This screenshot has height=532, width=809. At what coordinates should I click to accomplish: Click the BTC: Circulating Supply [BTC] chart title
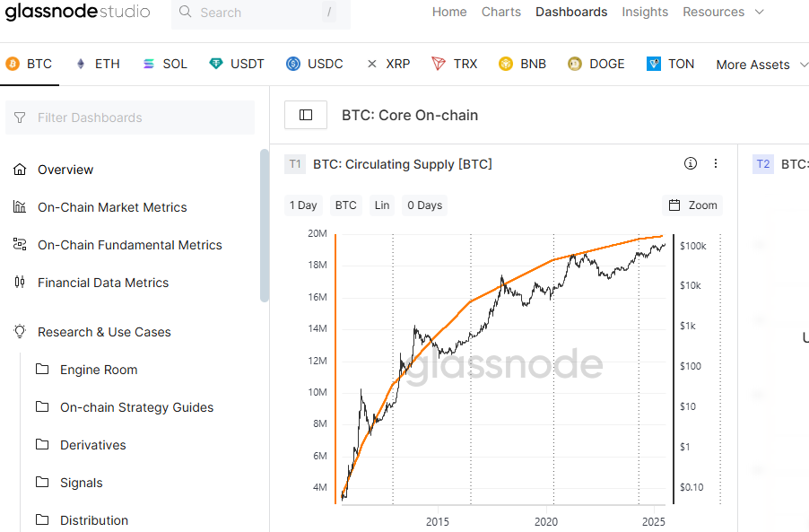[x=403, y=164]
